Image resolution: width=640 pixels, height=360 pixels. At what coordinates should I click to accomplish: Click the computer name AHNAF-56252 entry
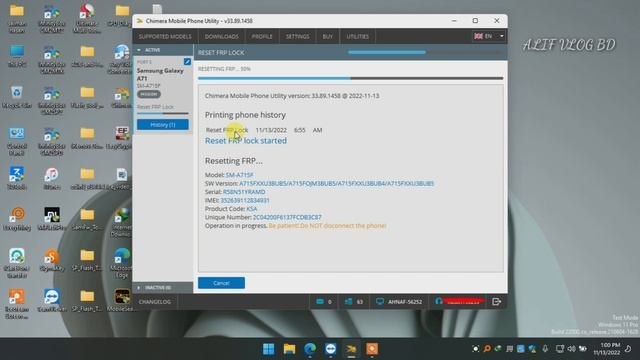click(399, 302)
